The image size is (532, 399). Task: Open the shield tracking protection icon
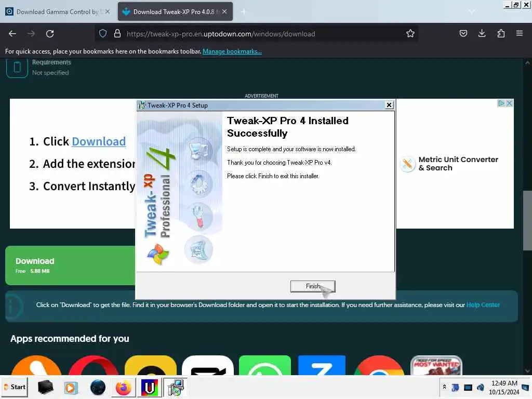tap(103, 33)
